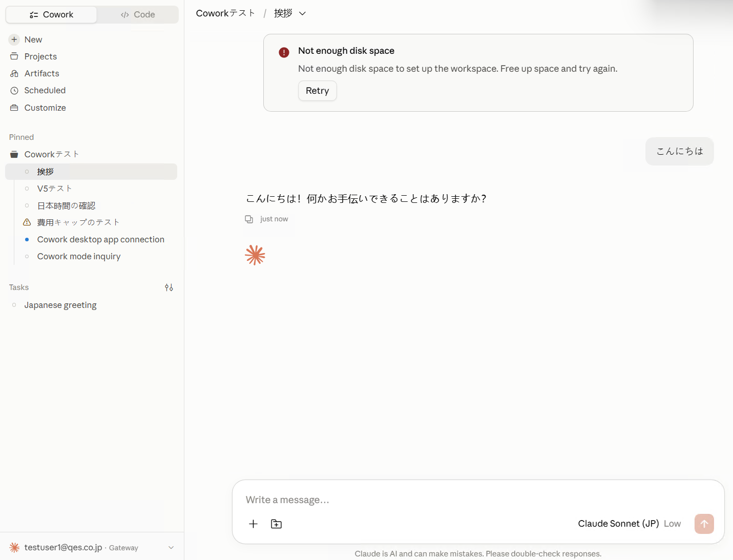Click the Scheduled clock icon

(x=14, y=90)
